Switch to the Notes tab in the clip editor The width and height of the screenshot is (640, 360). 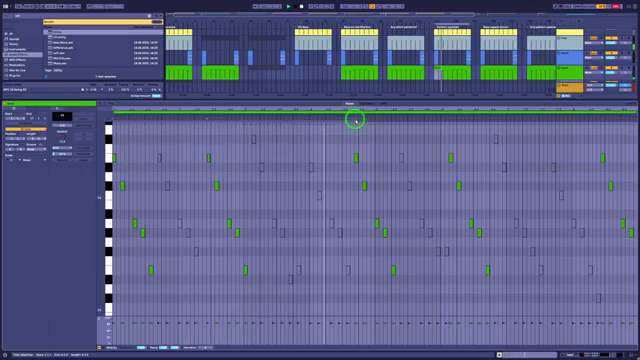(350, 104)
